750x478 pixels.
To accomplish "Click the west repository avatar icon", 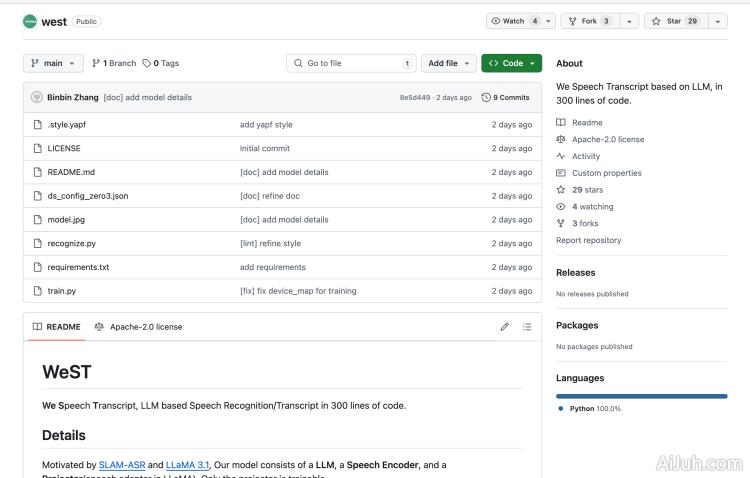I will point(29,21).
